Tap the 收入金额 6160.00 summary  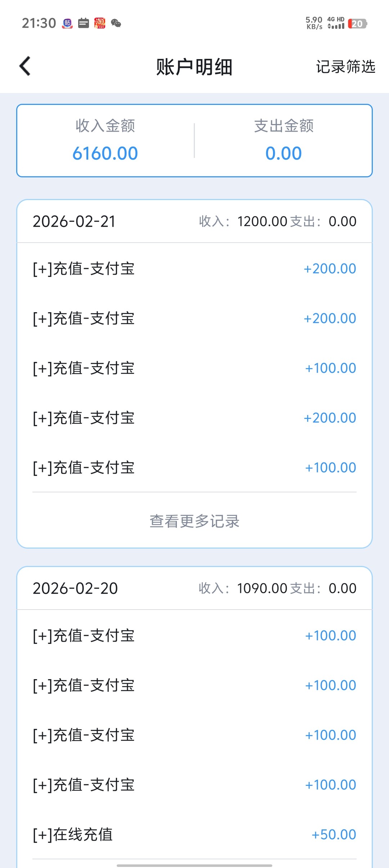pos(105,141)
